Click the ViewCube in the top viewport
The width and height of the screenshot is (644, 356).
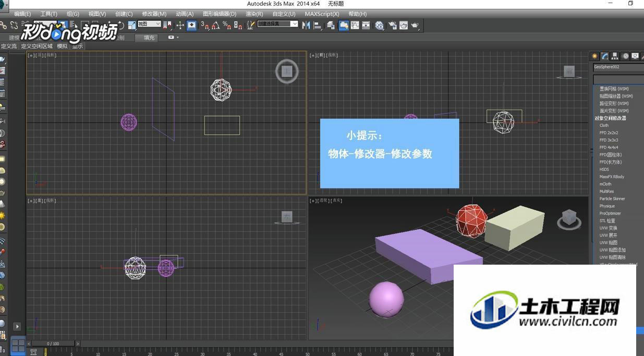click(x=287, y=72)
